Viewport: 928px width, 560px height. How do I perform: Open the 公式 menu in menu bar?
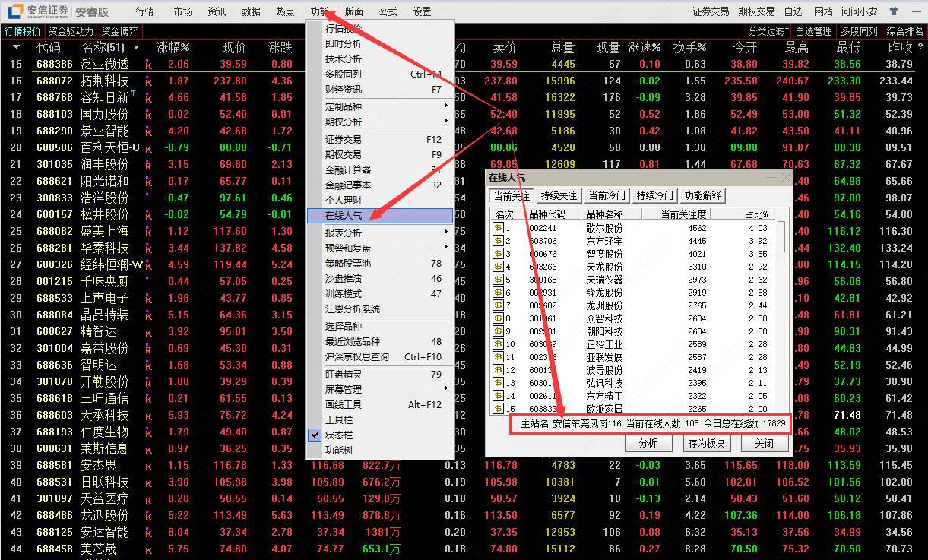pos(388,11)
